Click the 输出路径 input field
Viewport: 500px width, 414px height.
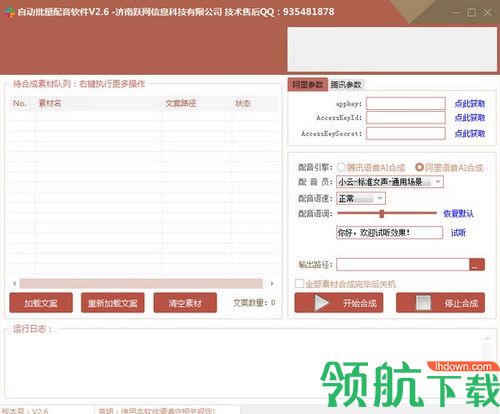tap(403, 265)
